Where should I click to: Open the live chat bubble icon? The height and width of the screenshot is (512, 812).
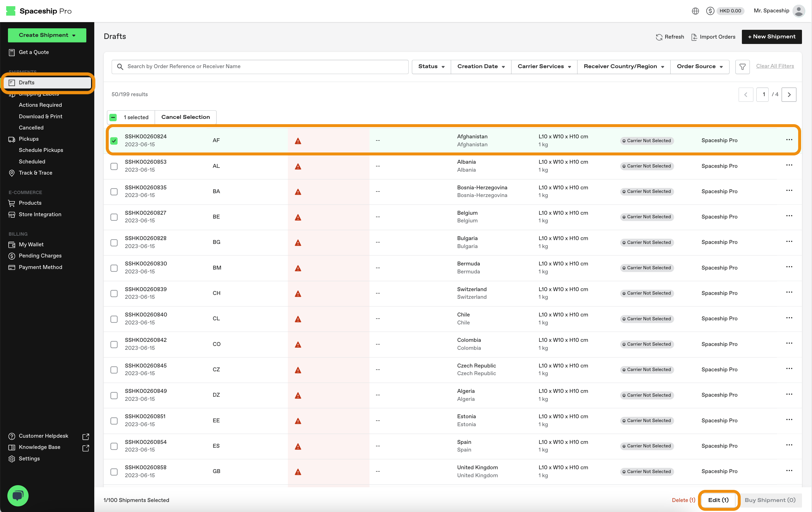pyautogui.click(x=18, y=495)
